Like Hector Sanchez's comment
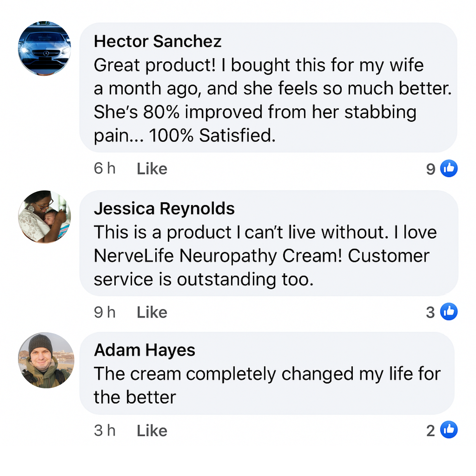The height and width of the screenshot is (476, 476). click(x=152, y=169)
